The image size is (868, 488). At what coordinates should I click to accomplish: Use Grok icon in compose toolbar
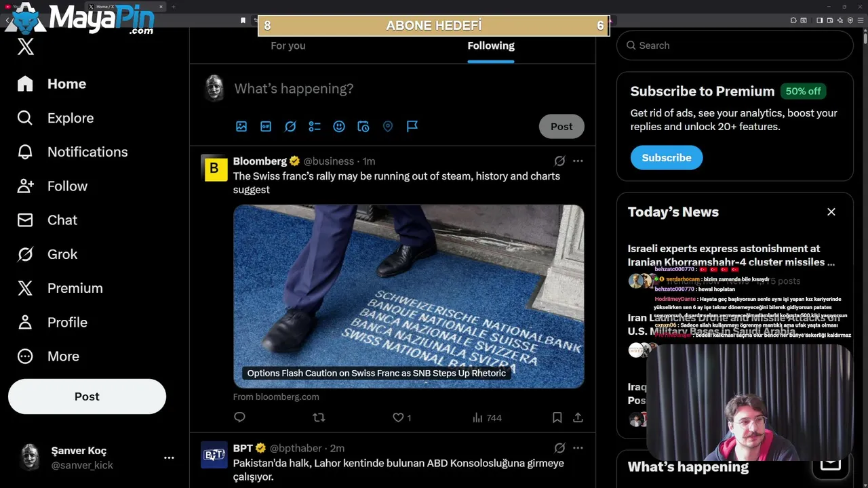coord(290,126)
